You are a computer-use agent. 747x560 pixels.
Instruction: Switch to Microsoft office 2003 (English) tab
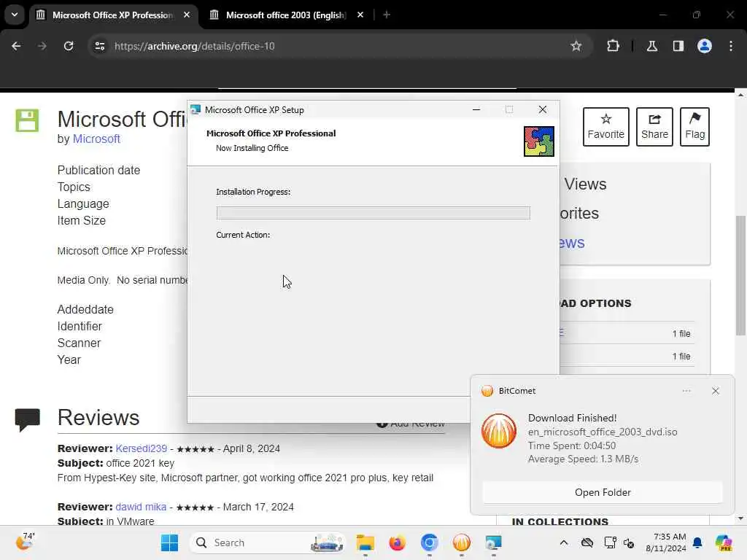(x=286, y=15)
